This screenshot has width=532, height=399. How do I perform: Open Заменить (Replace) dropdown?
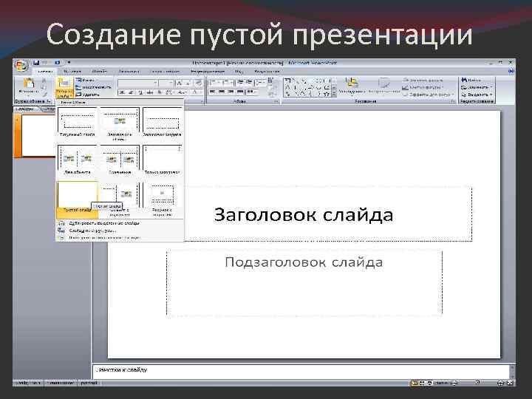point(477,87)
